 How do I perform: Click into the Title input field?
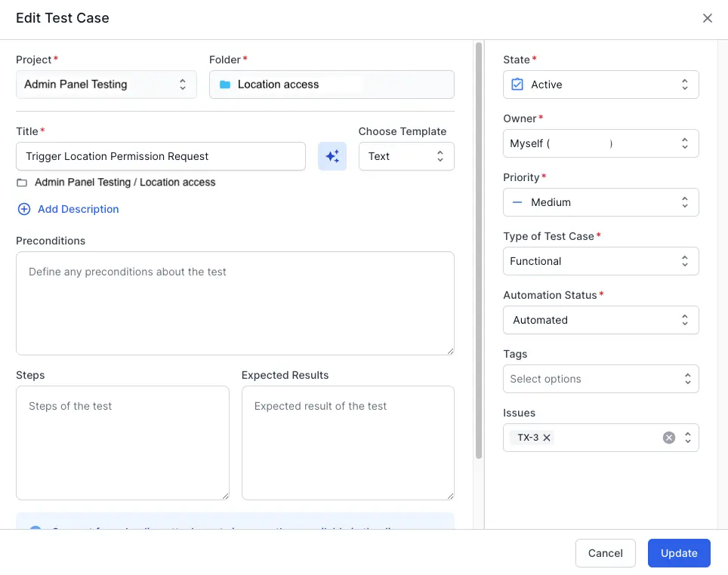(x=160, y=156)
